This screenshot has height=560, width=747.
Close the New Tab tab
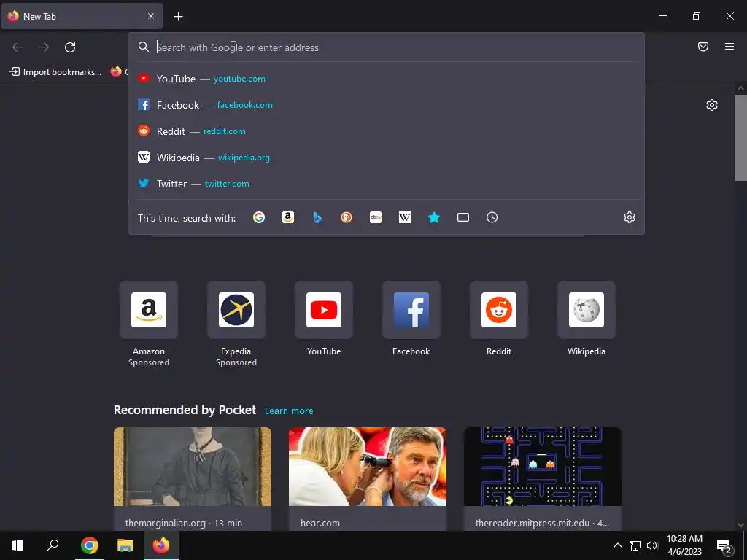151,16
